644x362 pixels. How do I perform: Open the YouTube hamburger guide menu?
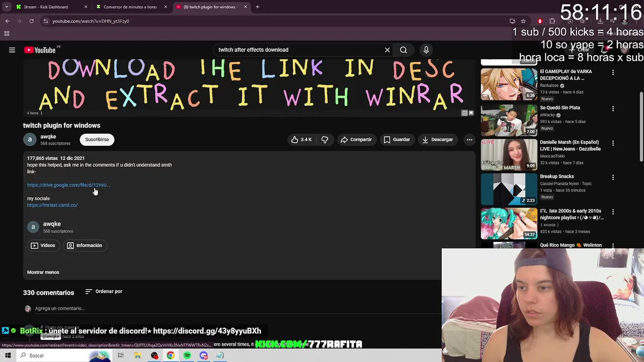[12, 50]
